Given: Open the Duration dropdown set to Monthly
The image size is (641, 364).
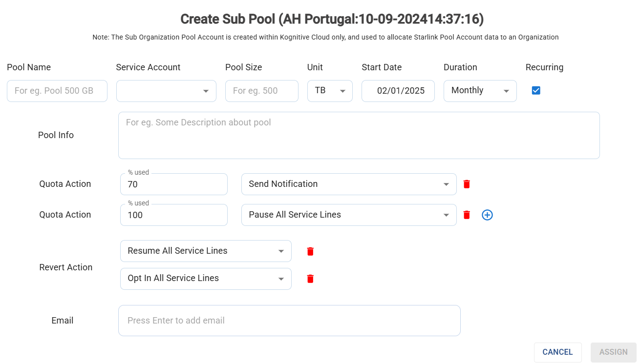Looking at the screenshot, I should point(480,91).
